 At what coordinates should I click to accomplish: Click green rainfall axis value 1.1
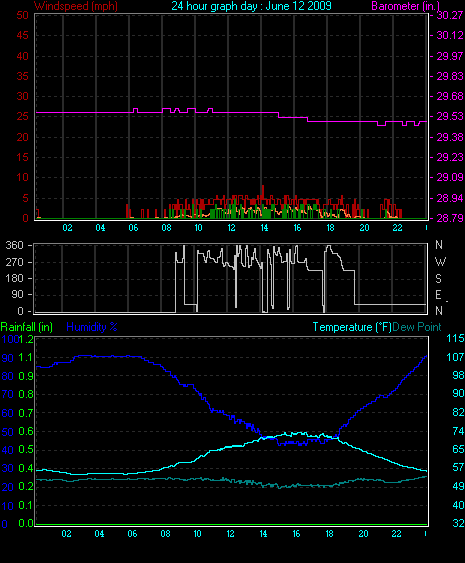[x=25, y=357]
